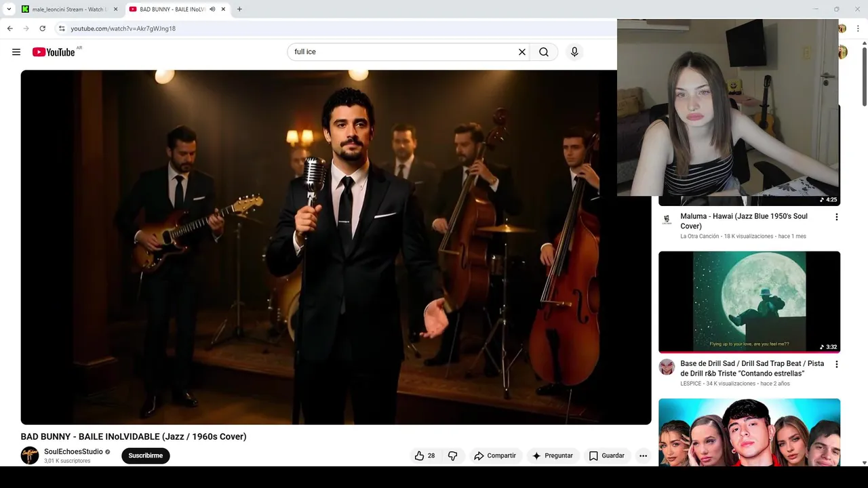Click the video title text below player

click(x=134, y=436)
